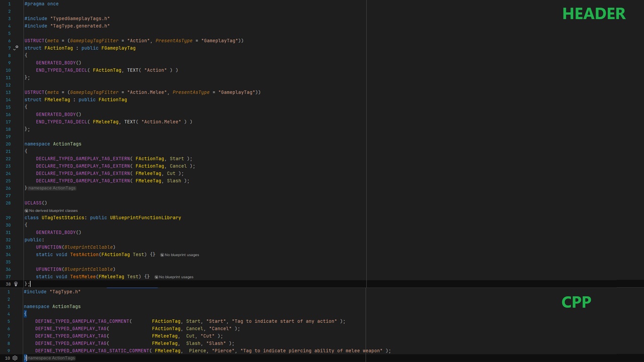Click 'Slash' in the header DECLARE extern line
The image size is (644, 362).
pyautogui.click(x=174, y=181)
